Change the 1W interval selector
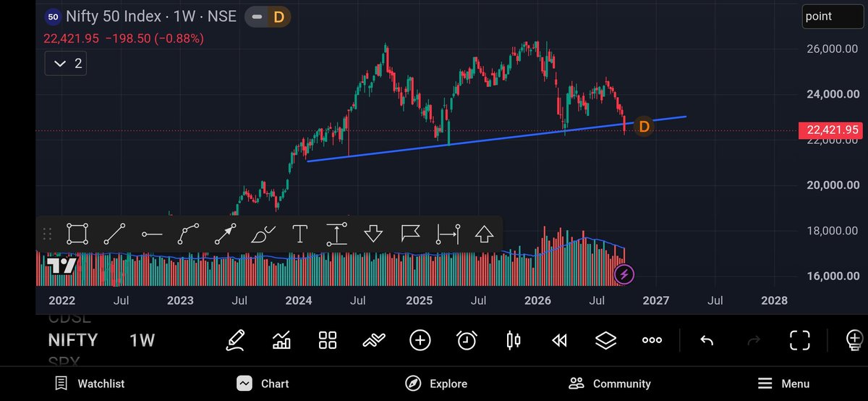 (142, 340)
